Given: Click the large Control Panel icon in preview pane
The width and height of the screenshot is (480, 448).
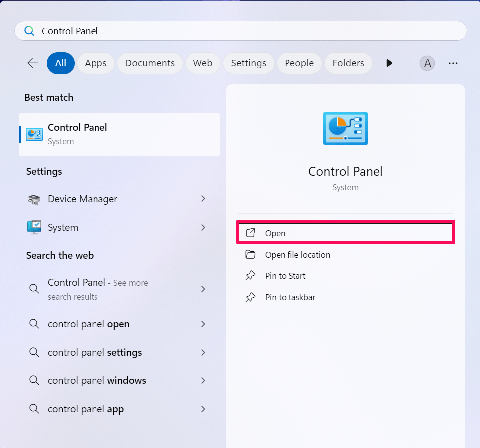Looking at the screenshot, I should pos(345,128).
